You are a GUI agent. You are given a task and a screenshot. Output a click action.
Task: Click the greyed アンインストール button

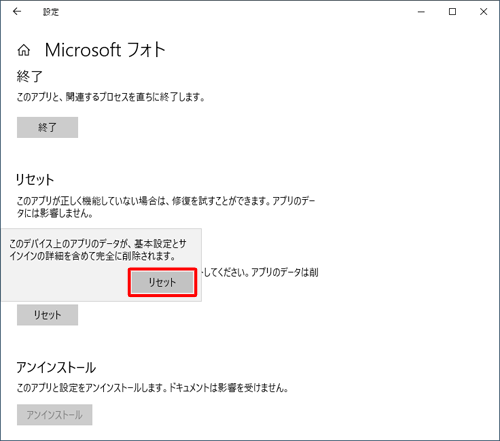pos(54,415)
